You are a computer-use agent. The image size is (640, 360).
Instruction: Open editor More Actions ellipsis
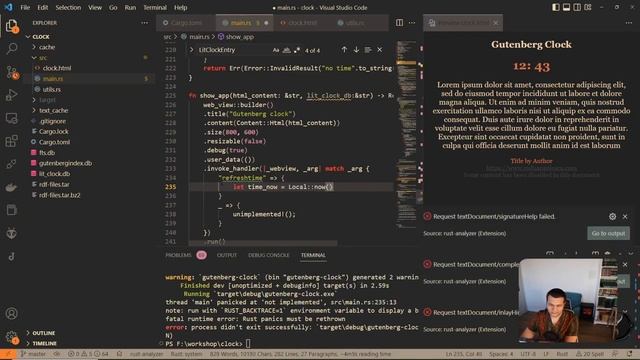412,23
